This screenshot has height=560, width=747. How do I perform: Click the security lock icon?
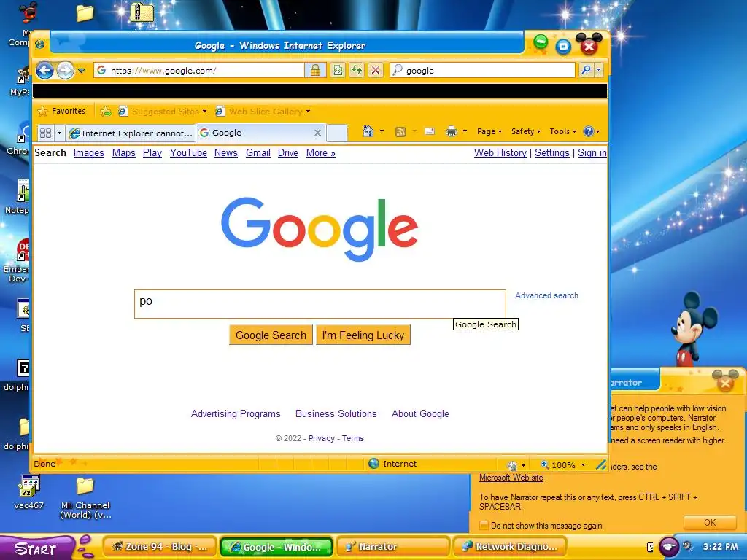point(315,71)
